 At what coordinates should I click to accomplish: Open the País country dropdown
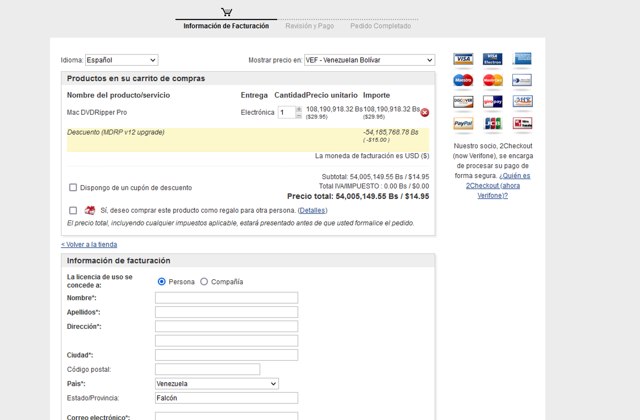coord(217,384)
